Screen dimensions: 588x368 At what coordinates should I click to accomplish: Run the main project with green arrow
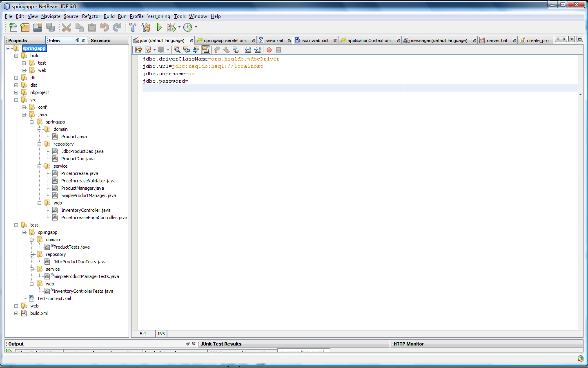click(x=159, y=27)
